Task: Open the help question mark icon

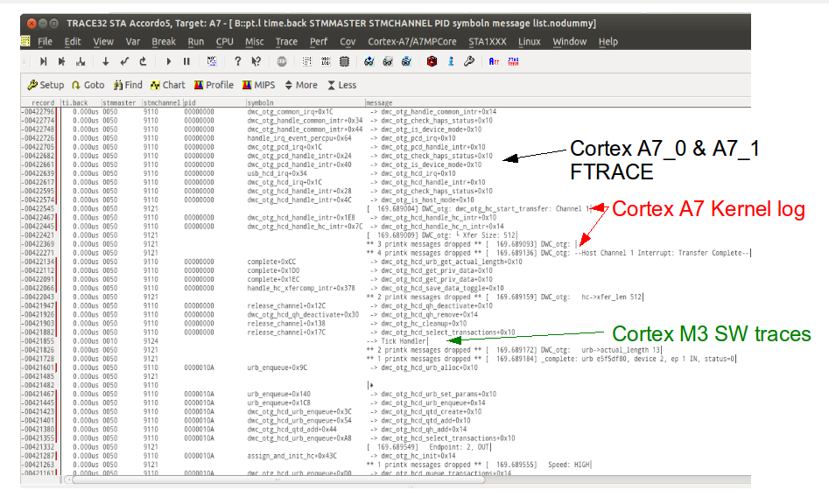Action: pos(237,61)
